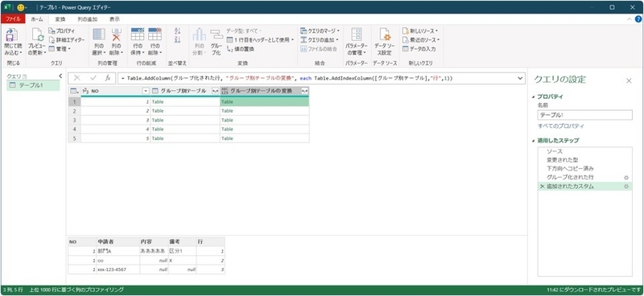Expand the グループ別テーブル column with its expand icon
The image size is (644, 296).
(215, 91)
